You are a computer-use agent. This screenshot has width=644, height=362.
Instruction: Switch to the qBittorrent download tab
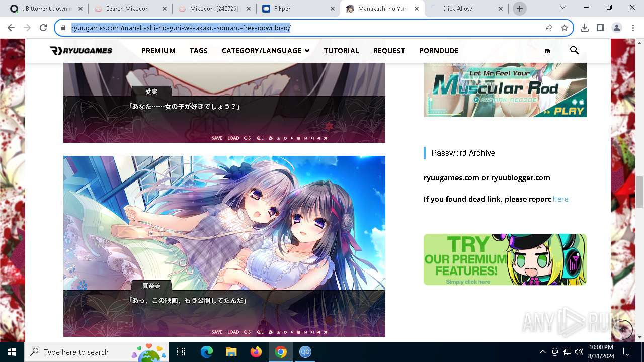click(x=47, y=9)
